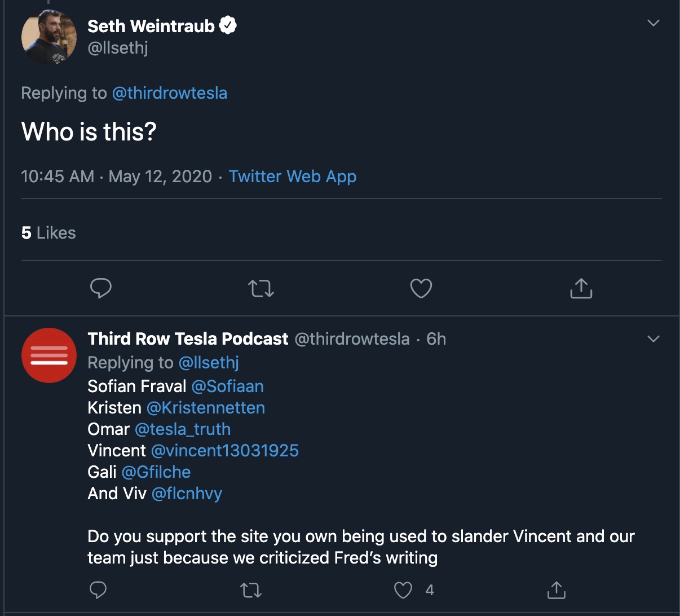Reply to Seth Weintraub's tweet
The height and width of the screenshot is (616, 680).
(101, 288)
